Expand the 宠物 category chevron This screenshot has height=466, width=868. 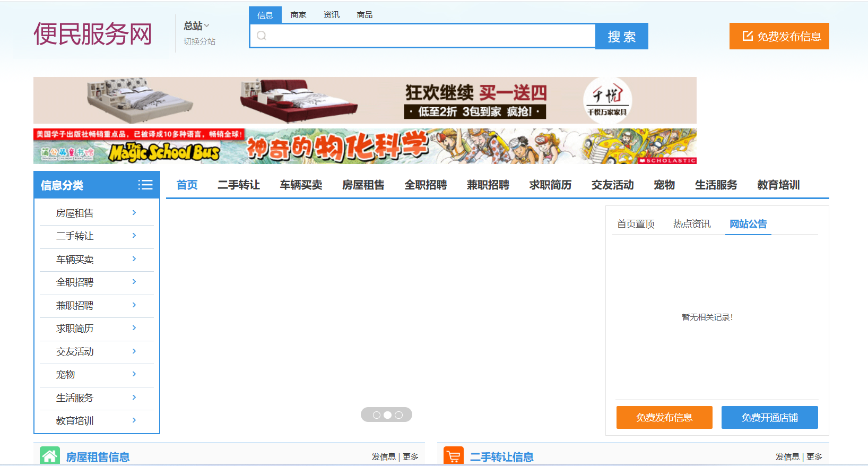coord(134,374)
